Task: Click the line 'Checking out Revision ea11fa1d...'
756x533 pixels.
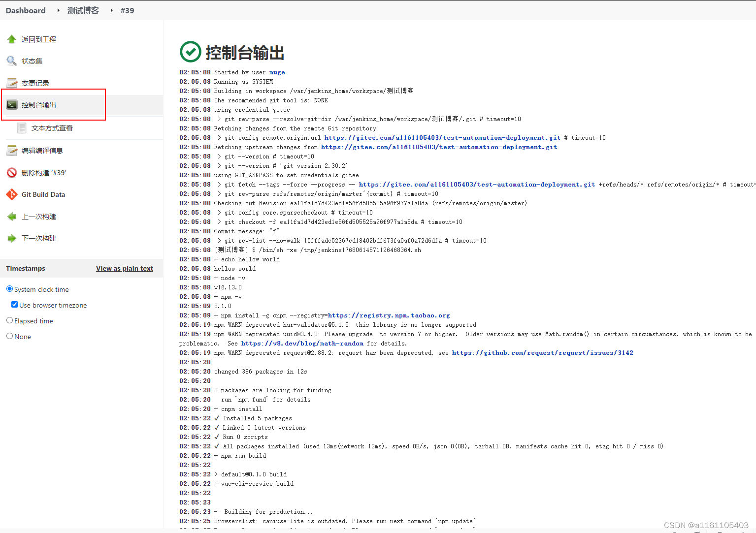Action: click(x=370, y=203)
